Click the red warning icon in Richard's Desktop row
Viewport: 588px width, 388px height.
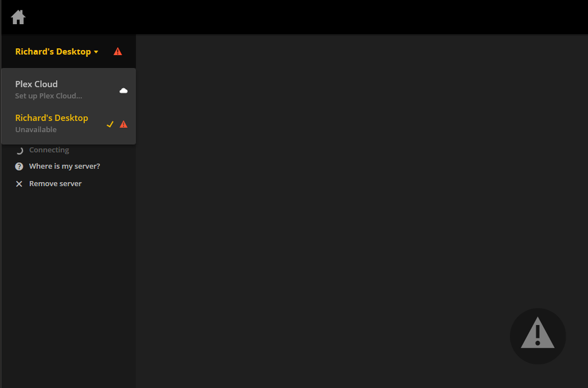(123, 124)
